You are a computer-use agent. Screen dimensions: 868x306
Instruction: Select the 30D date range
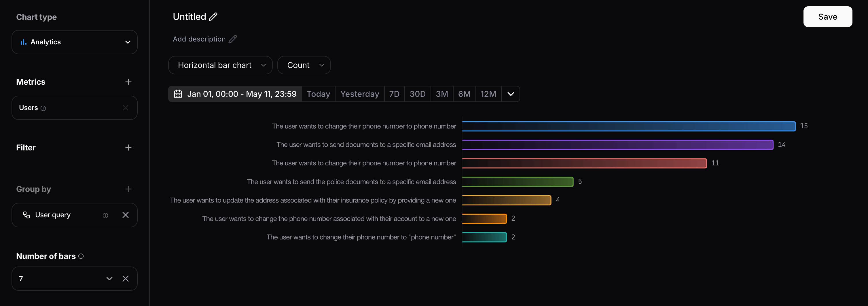coord(418,94)
